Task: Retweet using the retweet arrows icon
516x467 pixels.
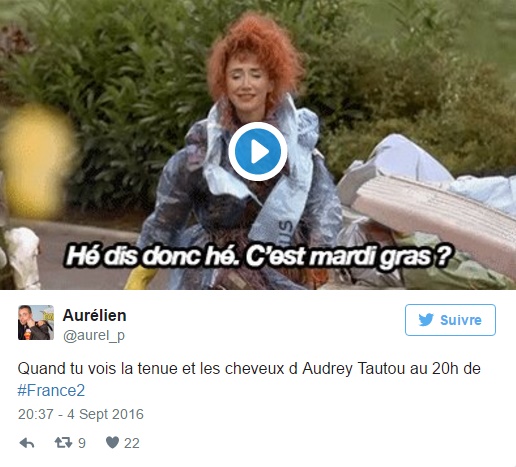Action: pos(63,443)
